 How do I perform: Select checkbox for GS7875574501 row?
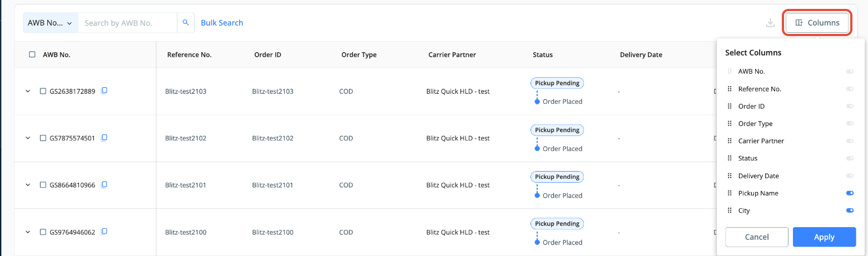[43, 138]
